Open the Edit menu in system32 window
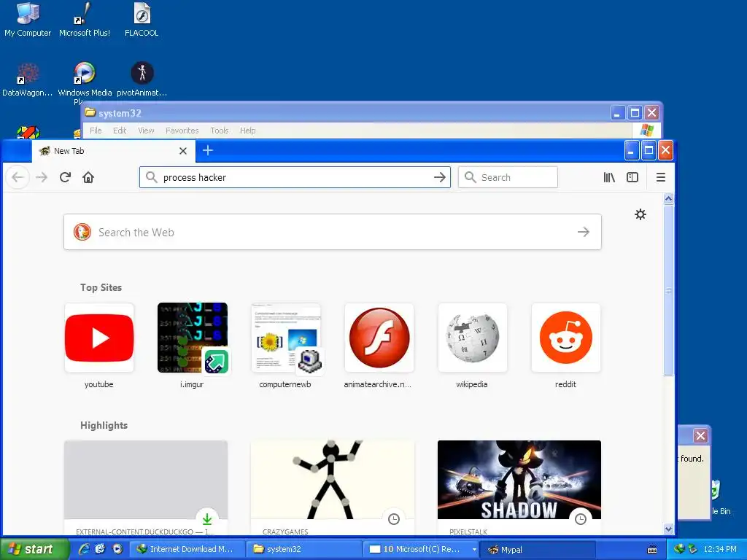The height and width of the screenshot is (560, 747). pos(120,131)
